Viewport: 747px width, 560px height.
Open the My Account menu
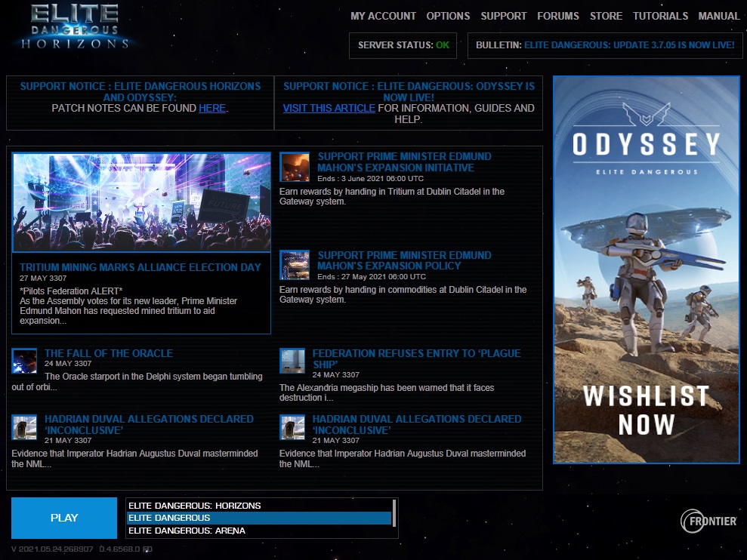(383, 16)
